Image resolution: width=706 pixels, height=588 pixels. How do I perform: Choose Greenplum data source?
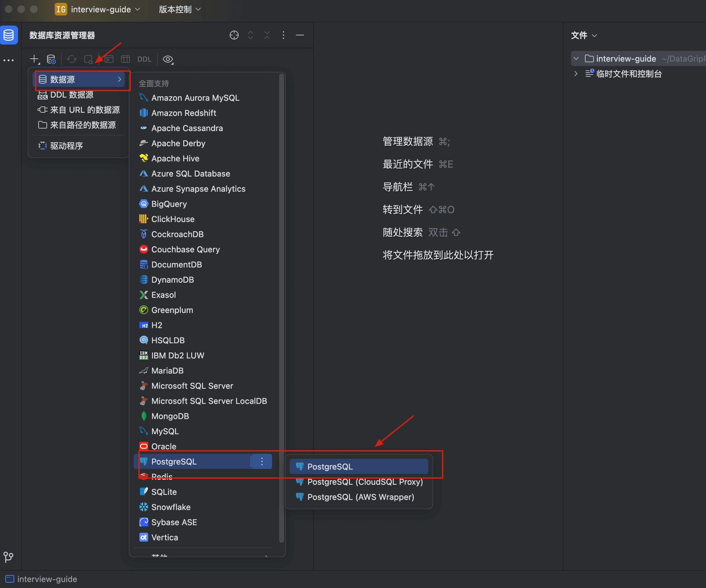coord(203,310)
